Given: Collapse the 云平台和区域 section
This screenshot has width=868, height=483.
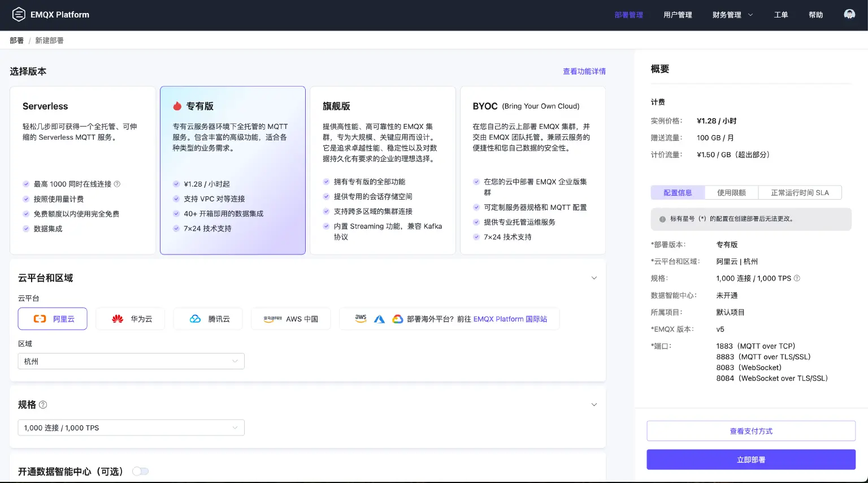Looking at the screenshot, I should (594, 278).
